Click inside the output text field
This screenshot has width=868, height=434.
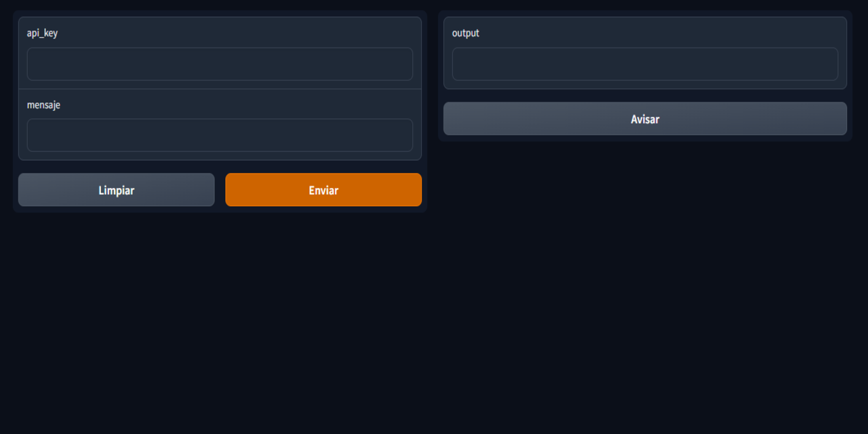point(644,64)
